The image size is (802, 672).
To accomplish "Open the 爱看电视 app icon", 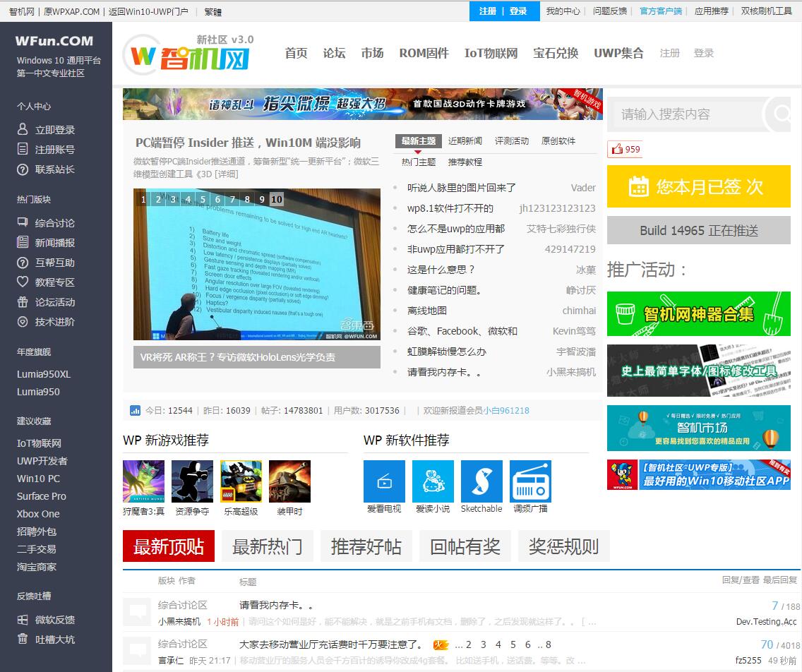I will click(384, 481).
